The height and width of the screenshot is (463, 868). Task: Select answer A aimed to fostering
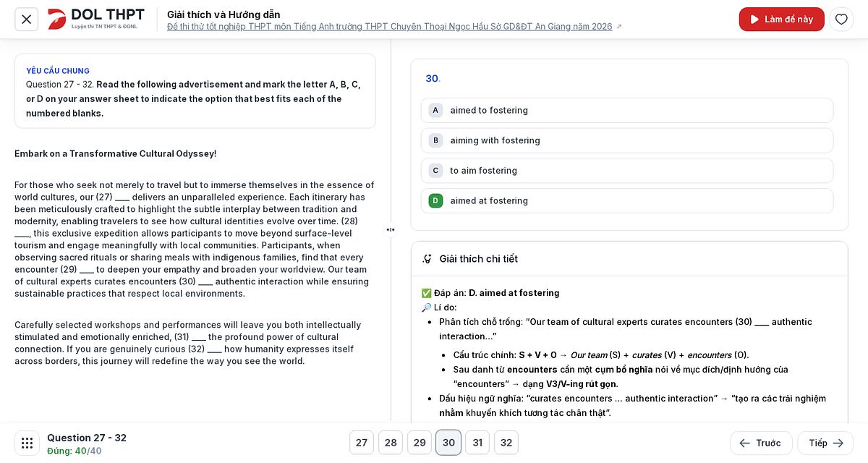(627, 111)
